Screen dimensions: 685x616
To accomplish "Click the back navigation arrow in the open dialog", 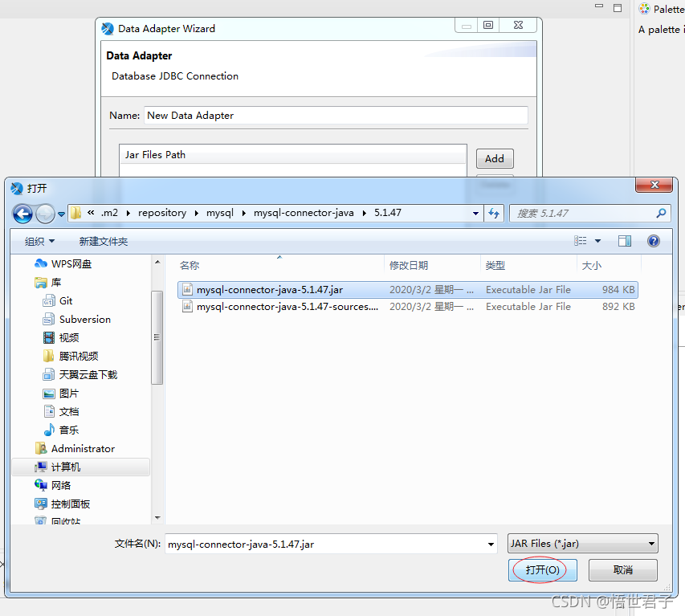I will click(x=23, y=213).
